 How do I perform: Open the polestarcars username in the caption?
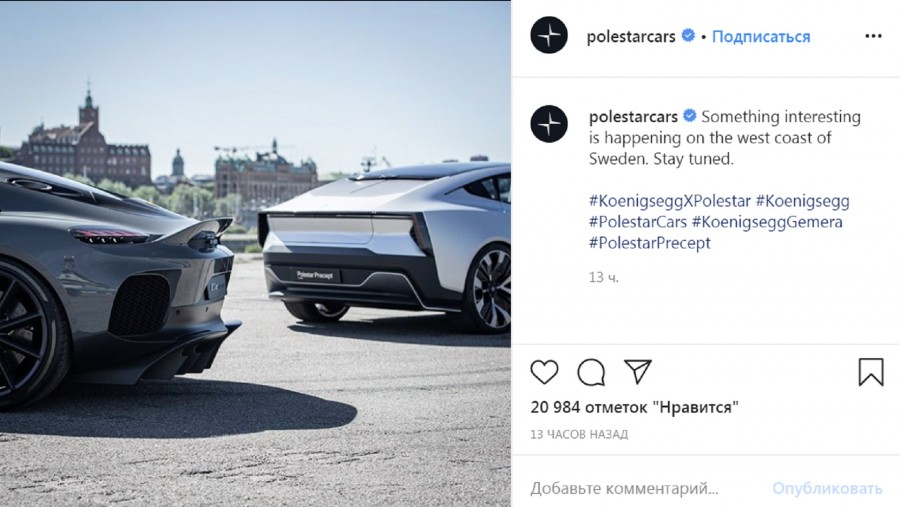point(633,117)
